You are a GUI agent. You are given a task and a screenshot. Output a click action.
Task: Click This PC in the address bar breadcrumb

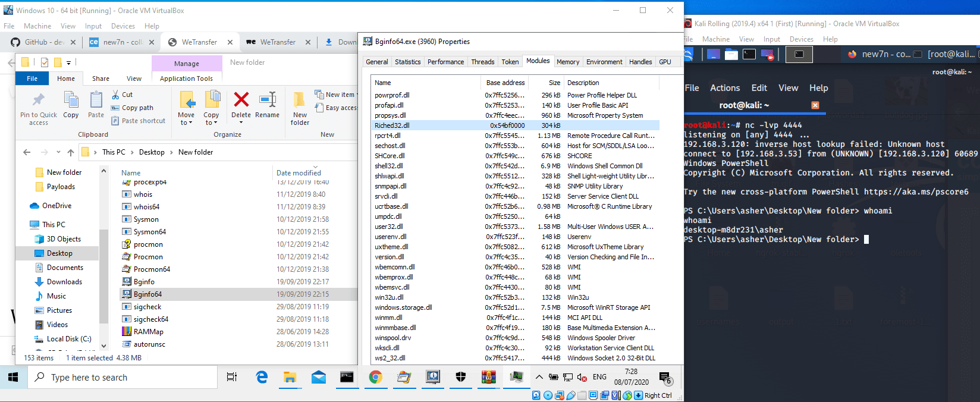[114, 152]
